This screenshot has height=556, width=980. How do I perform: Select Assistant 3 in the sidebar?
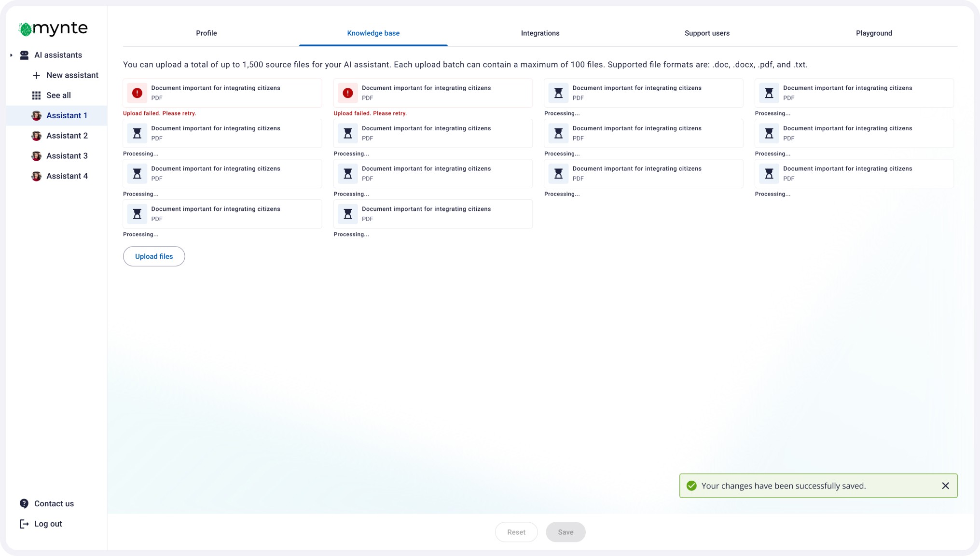click(67, 156)
